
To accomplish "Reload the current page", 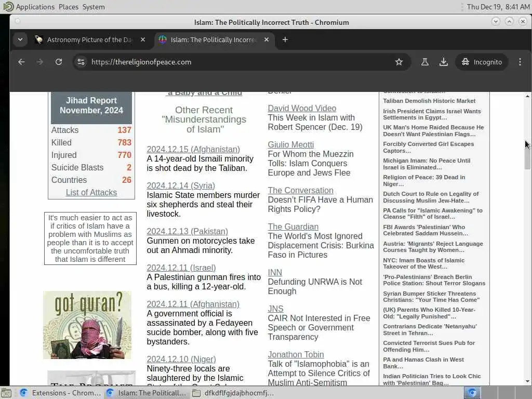I will tap(59, 62).
